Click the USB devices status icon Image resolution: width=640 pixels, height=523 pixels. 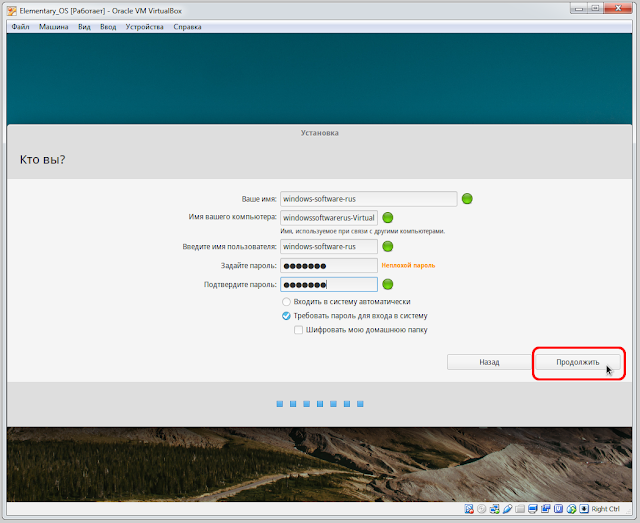coord(507,509)
